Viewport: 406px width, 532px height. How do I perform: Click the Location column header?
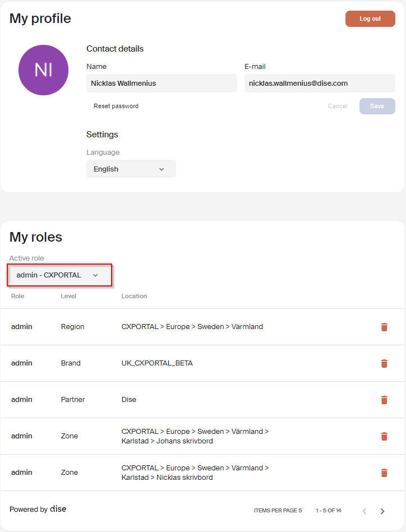pyautogui.click(x=134, y=296)
